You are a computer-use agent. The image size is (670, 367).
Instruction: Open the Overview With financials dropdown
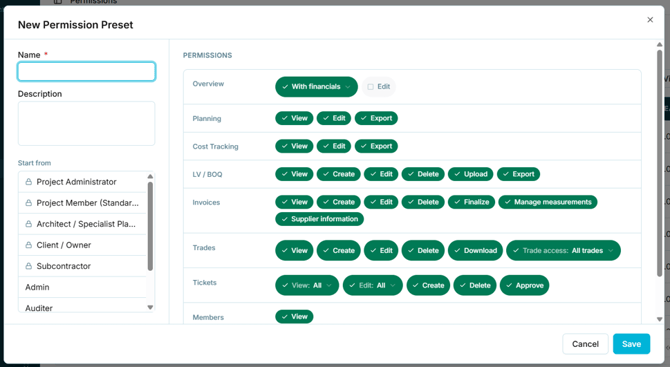316,87
